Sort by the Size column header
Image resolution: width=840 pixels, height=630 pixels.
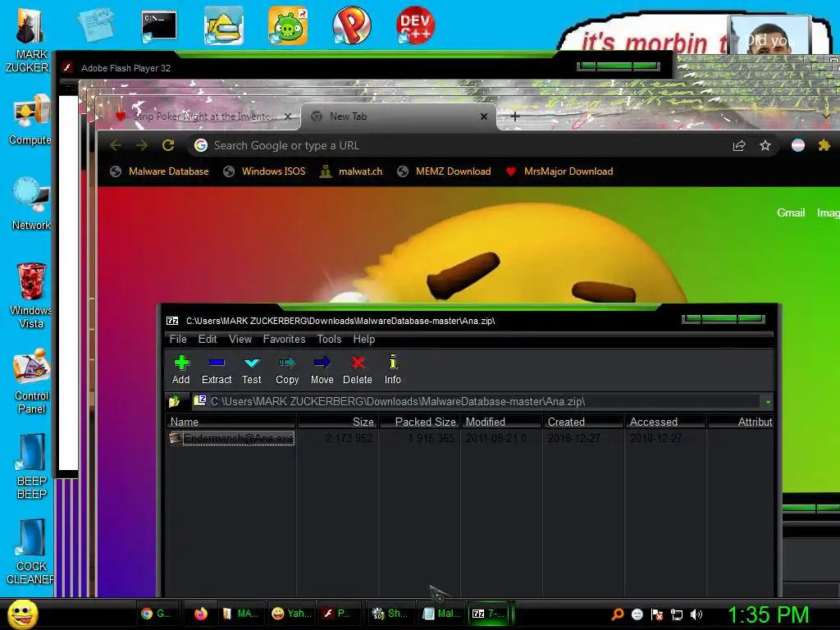tap(337, 422)
